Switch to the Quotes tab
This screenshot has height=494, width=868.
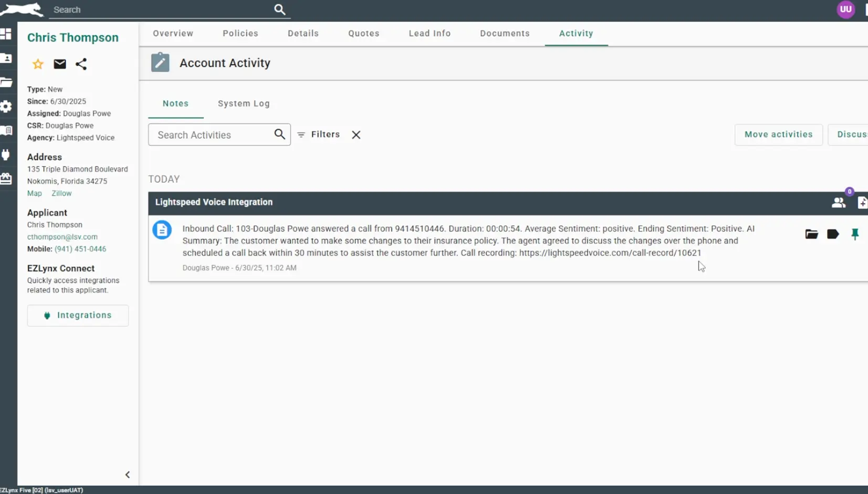coord(364,33)
